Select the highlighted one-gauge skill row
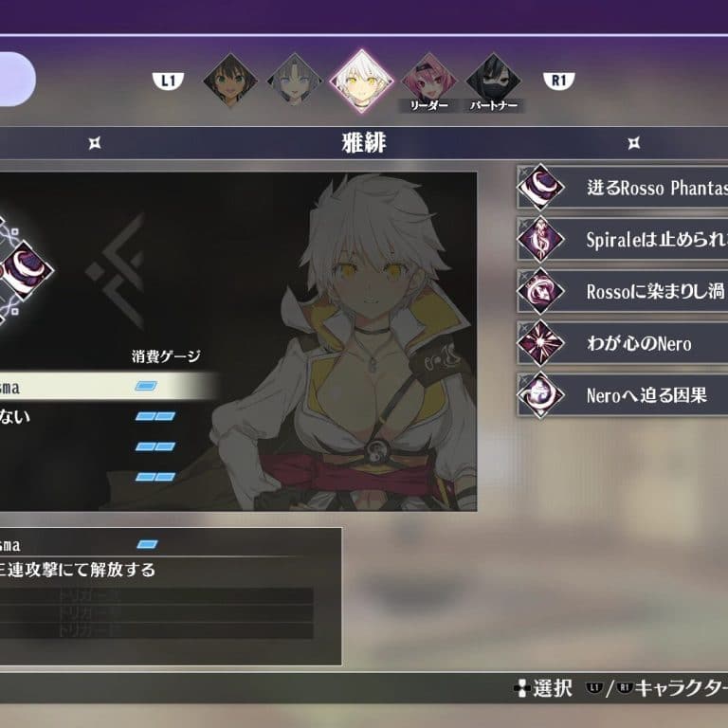 click(x=108, y=386)
